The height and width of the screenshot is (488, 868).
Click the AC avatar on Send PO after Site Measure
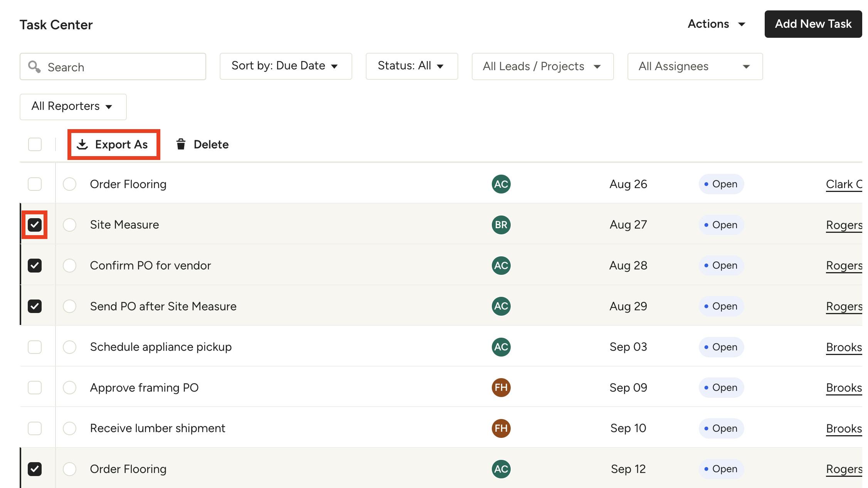click(501, 306)
